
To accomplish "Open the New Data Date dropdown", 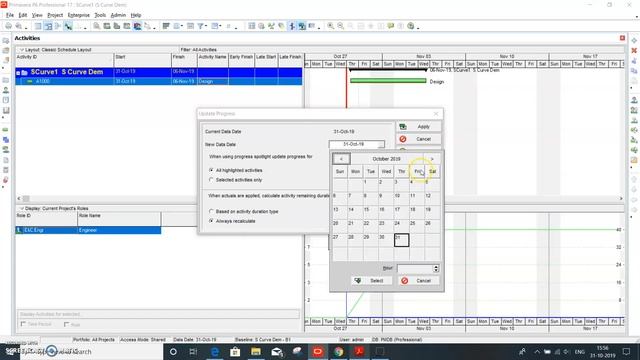I will (x=380, y=144).
